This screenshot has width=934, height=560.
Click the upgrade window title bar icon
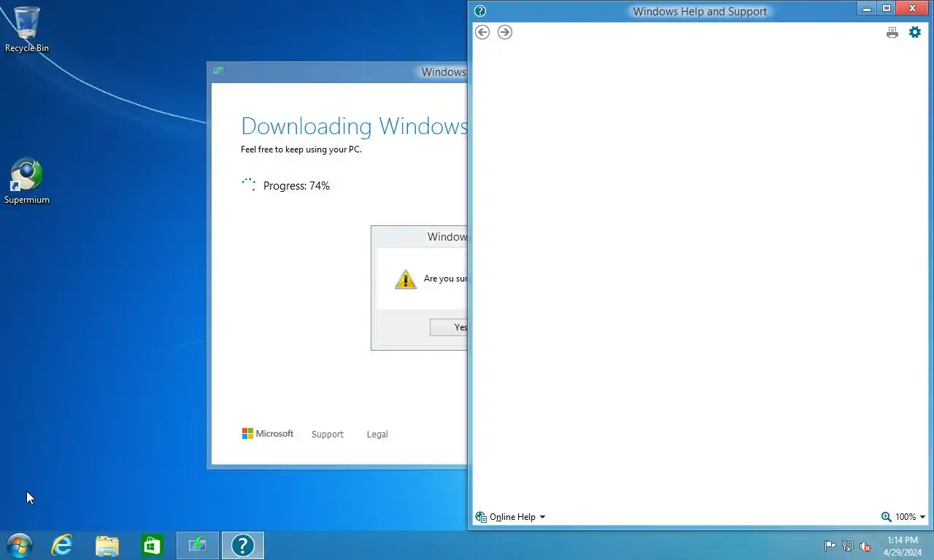tap(218, 71)
